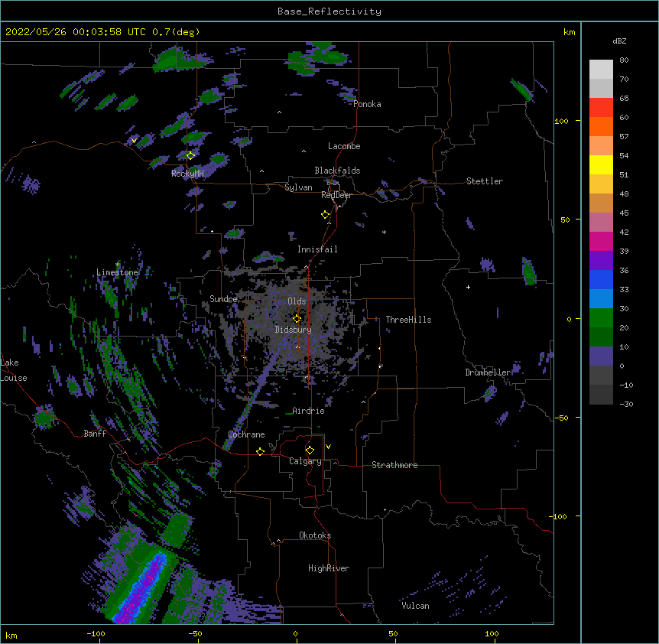Screen dimensions: 659x644
Task: Click the Base_Reflectivity title
Action: pos(329,11)
